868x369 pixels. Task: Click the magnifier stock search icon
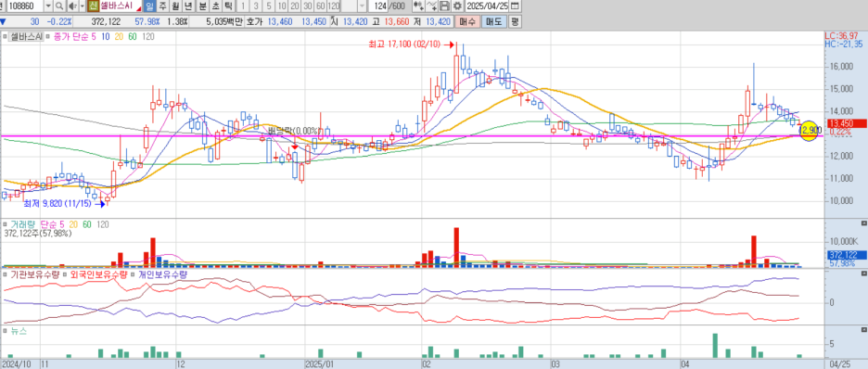[x=59, y=6]
